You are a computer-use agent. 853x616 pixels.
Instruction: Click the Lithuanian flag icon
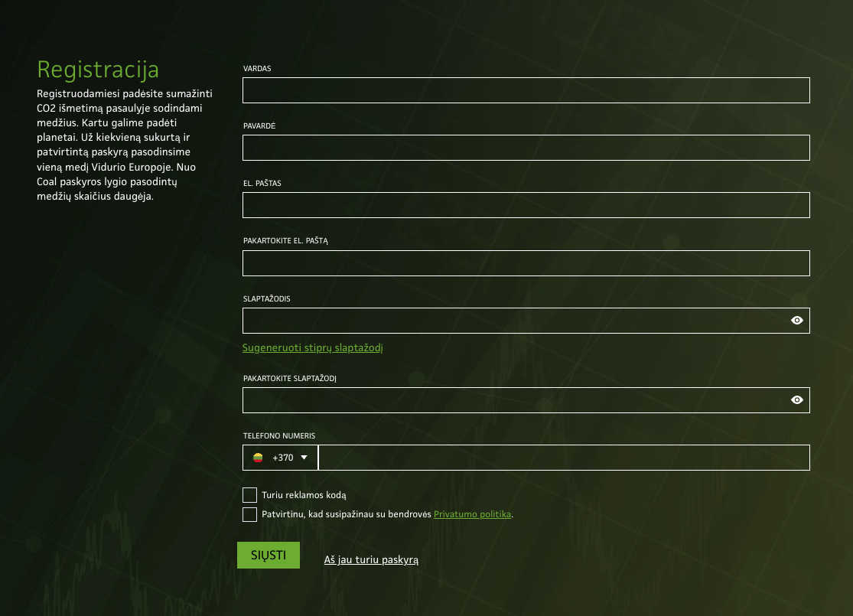[257, 457]
